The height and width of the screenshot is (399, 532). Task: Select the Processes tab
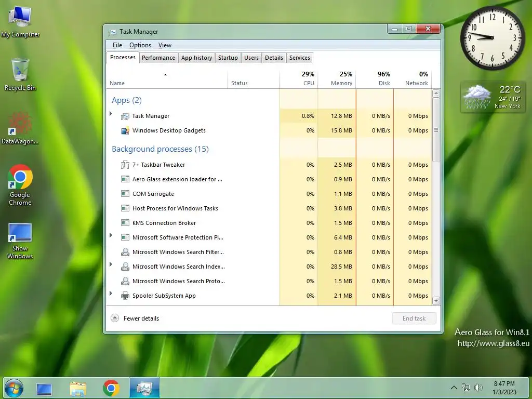(123, 57)
